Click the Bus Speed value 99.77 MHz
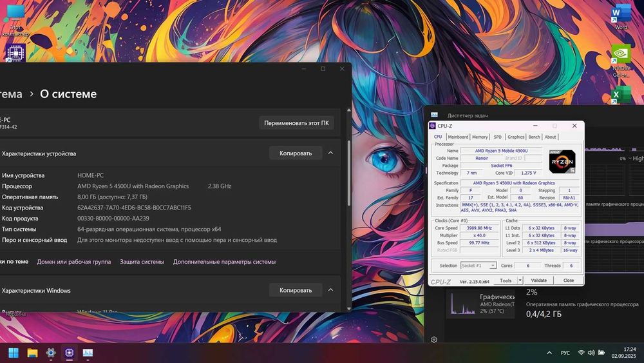 coord(479,243)
